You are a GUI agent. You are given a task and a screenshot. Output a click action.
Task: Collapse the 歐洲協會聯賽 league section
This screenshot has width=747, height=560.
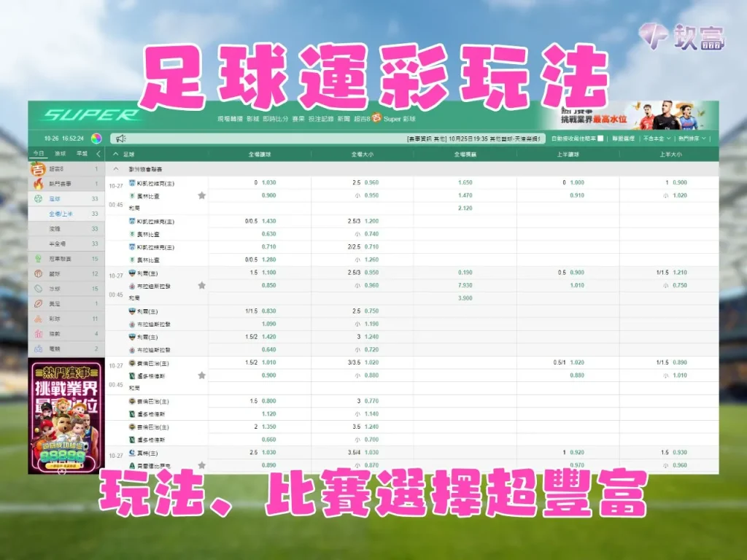click(115, 168)
